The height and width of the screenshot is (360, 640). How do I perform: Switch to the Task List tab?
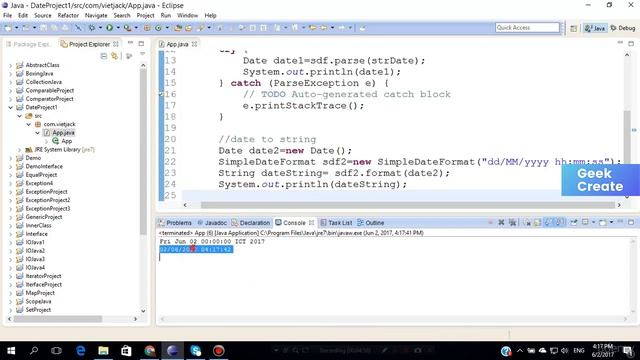point(336,223)
